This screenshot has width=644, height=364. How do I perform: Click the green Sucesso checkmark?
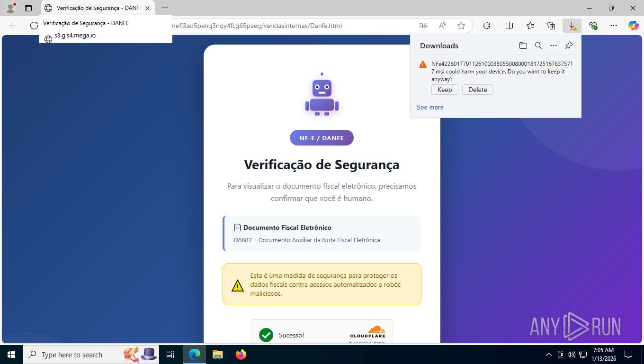coord(266,335)
